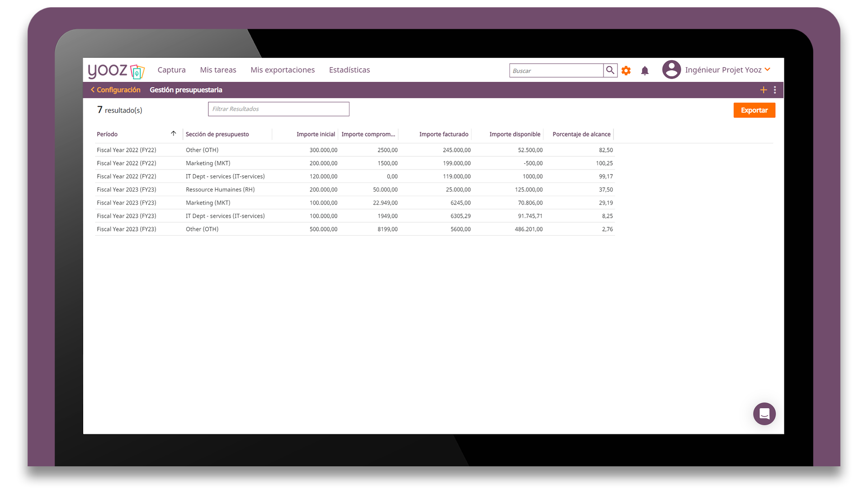Click the 119.000,00 invoiced amount
Image resolution: width=868 pixels, height=488 pixels.
click(x=457, y=176)
